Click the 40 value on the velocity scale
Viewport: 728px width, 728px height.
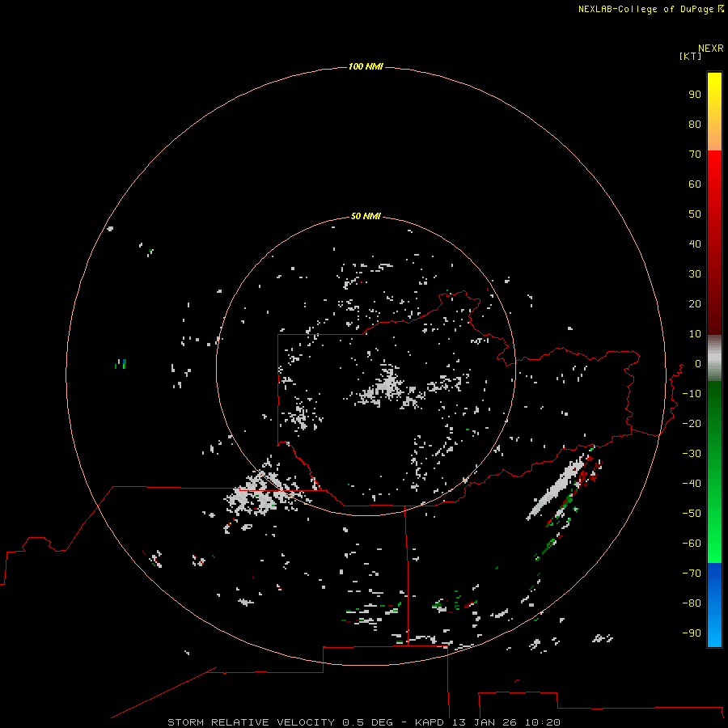pyautogui.click(x=695, y=243)
